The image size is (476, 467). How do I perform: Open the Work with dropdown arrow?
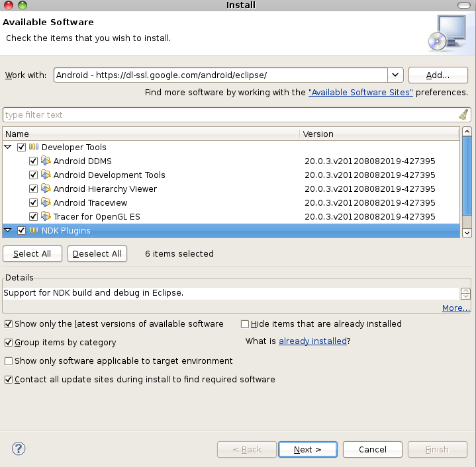pos(395,75)
